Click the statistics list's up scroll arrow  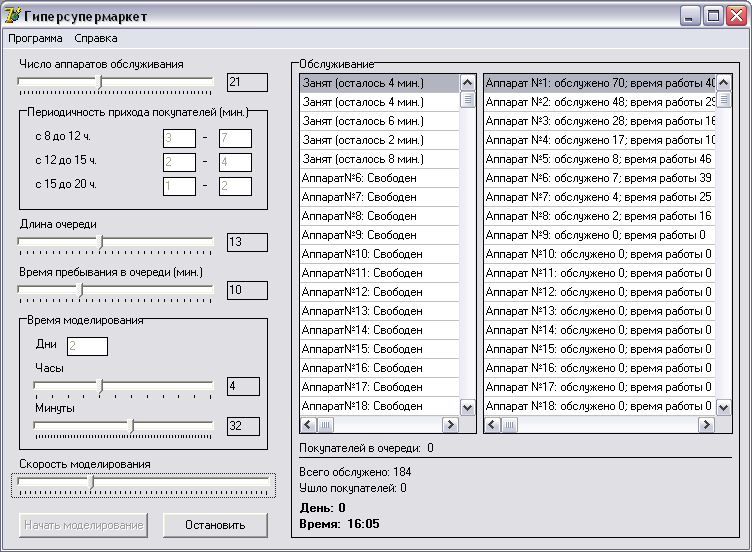pos(723,83)
